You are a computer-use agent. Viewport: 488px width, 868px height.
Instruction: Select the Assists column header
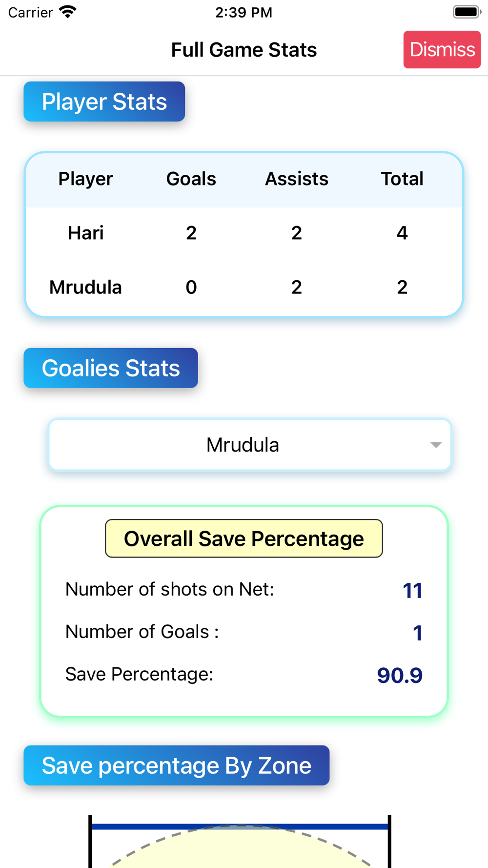coord(297,179)
